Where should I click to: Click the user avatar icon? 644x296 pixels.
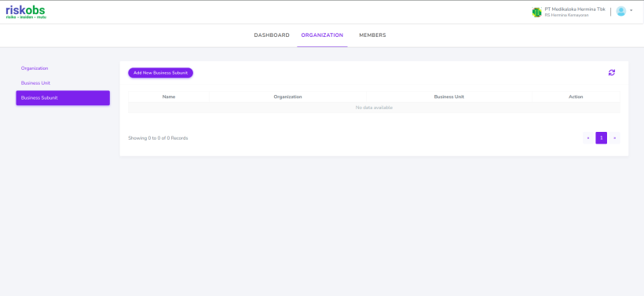click(x=620, y=11)
